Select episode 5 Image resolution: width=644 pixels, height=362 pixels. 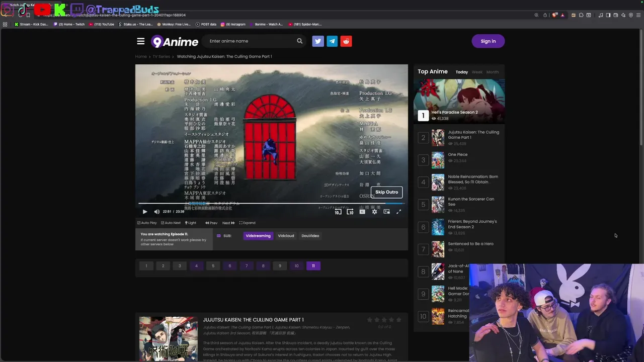[x=213, y=266]
